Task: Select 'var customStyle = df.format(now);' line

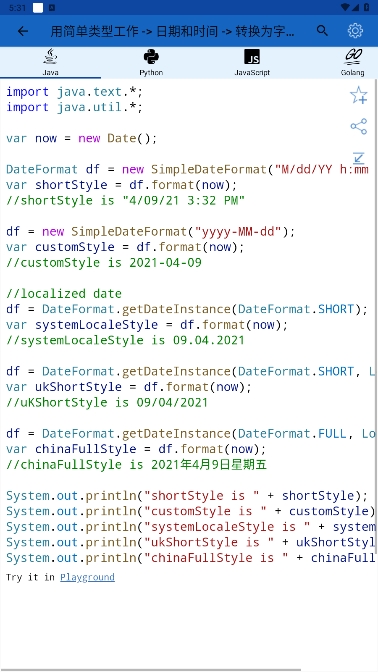Action: pyautogui.click(x=125, y=247)
